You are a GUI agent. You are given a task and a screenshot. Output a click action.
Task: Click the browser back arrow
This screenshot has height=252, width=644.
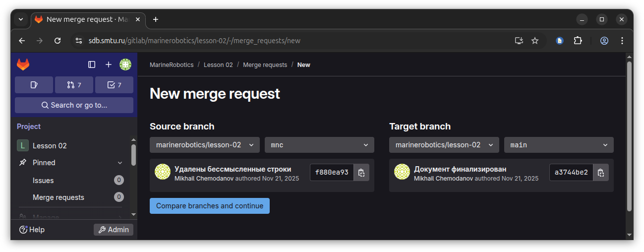(x=22, y=41)
